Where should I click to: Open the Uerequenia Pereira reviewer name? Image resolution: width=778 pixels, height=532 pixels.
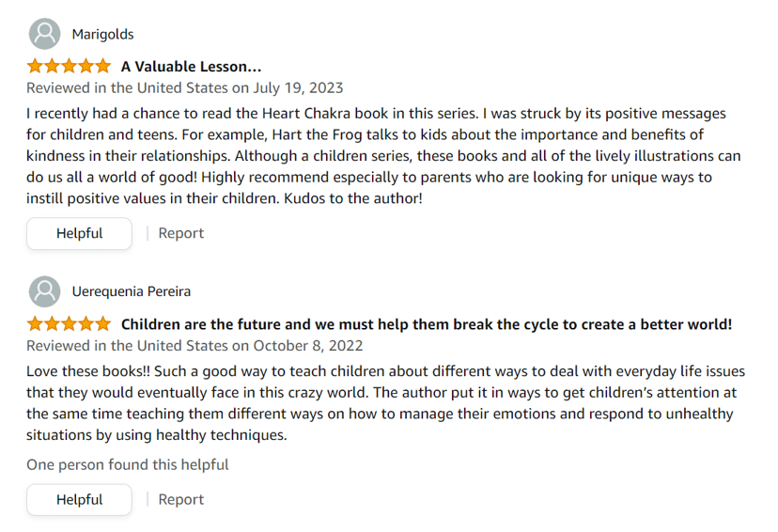click(132, 291)
